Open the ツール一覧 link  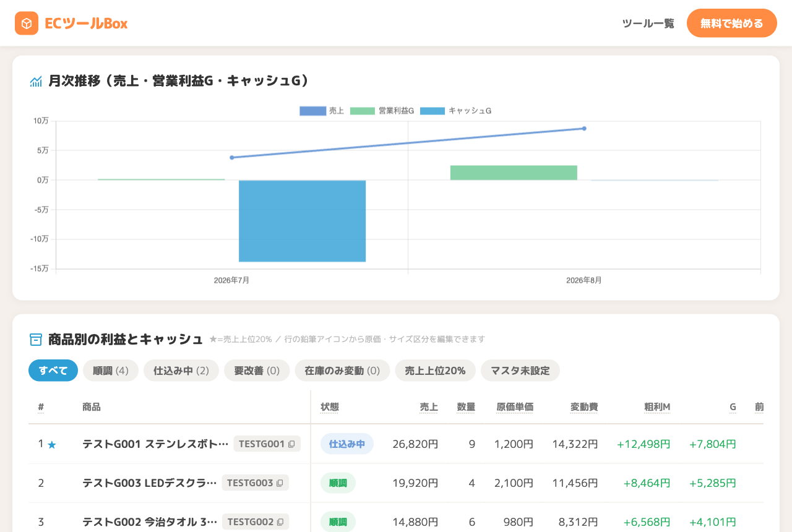[648, 24]
